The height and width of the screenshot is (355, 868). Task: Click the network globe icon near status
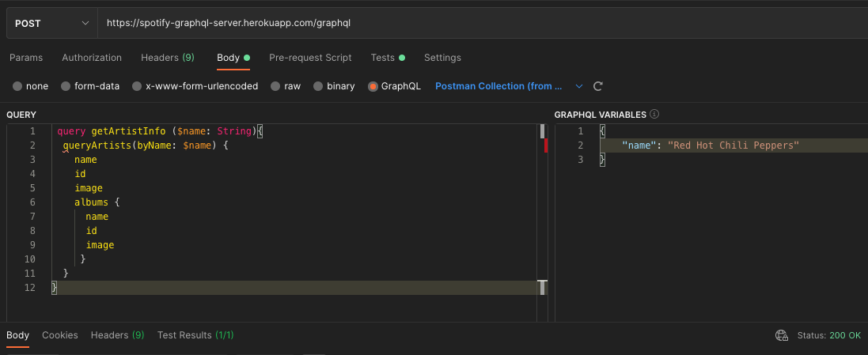(x=782, y=335)
